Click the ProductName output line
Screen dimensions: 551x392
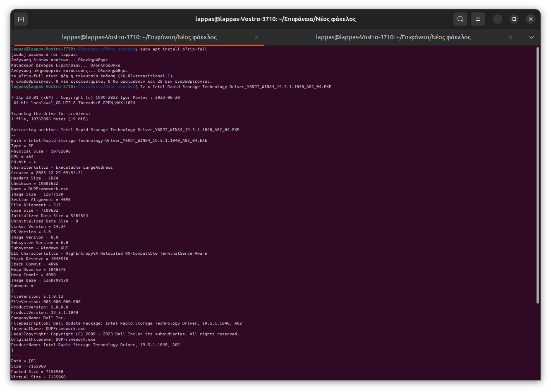pos(95,345)
